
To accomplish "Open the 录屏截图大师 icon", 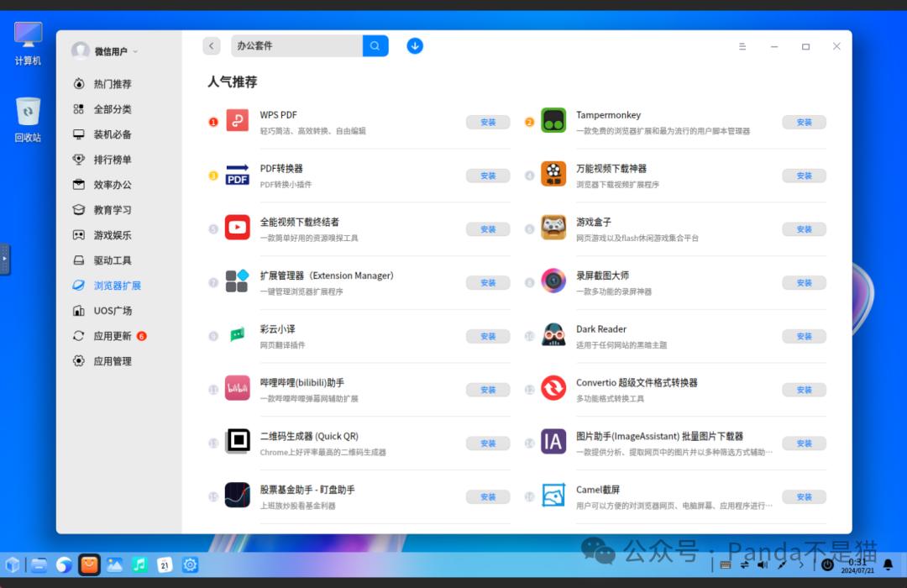I will pos(553,282).
